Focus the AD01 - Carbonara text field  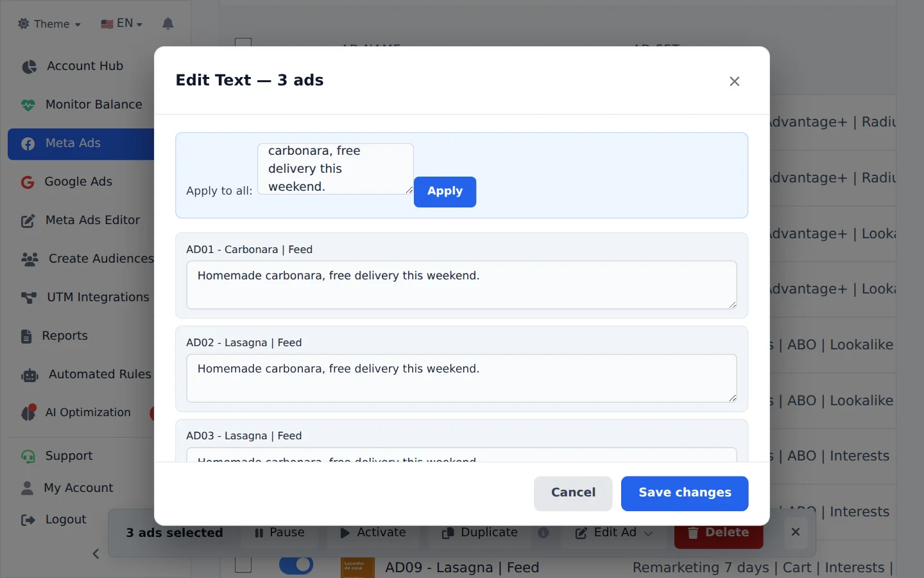(x=461, y=285)
